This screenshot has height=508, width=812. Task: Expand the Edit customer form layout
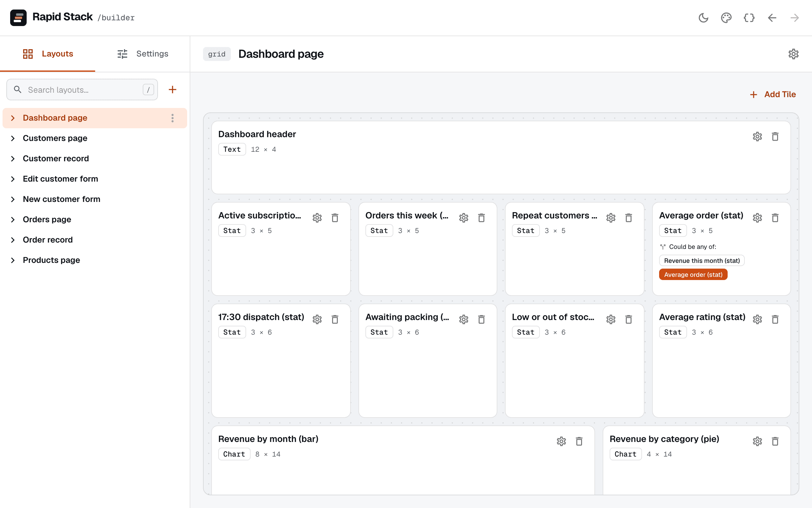[13, 179]
